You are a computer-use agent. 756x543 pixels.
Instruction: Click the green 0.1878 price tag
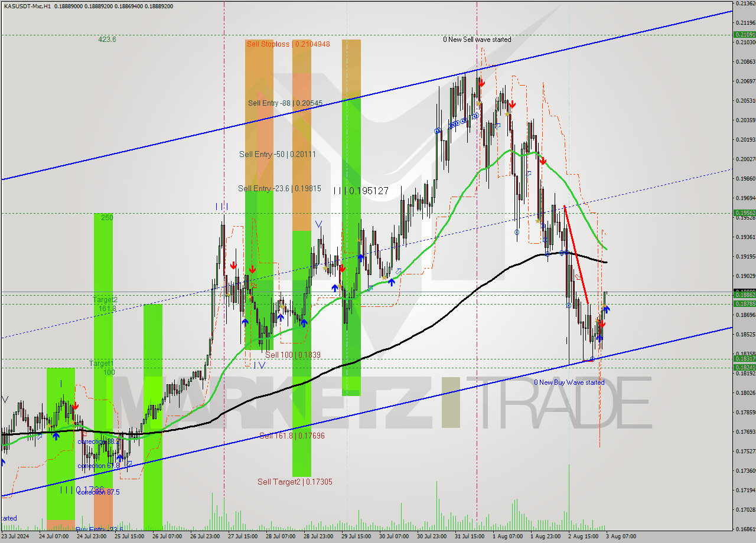point(744,303)
